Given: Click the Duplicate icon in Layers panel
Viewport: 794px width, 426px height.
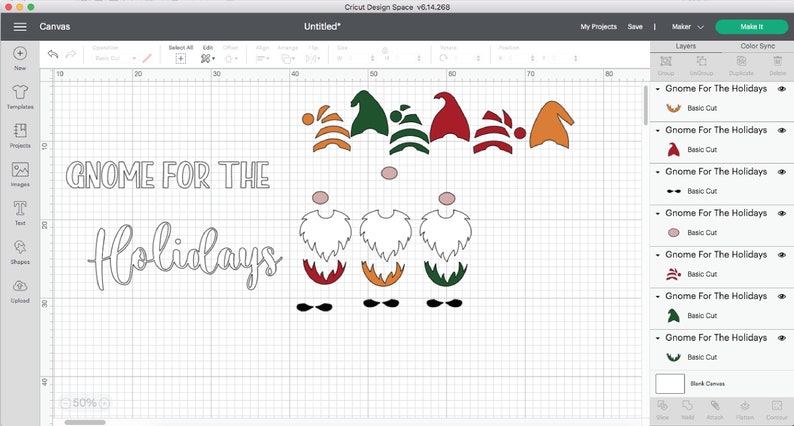Looking at the screenshot, I should click(x=741, y=61).
